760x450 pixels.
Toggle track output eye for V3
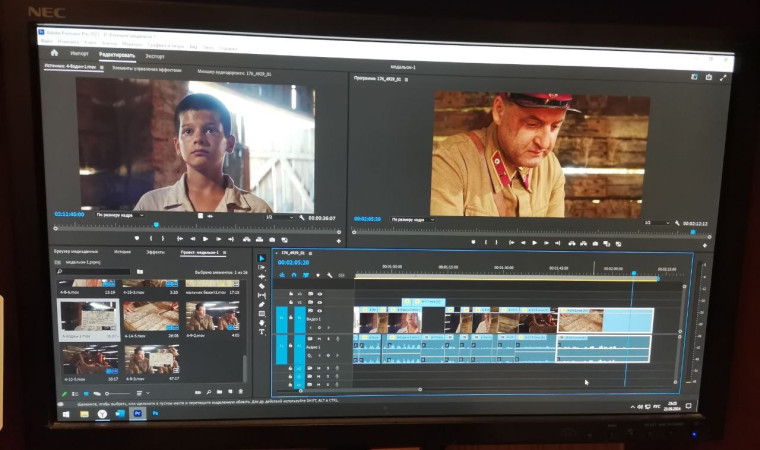click(319, 294)
